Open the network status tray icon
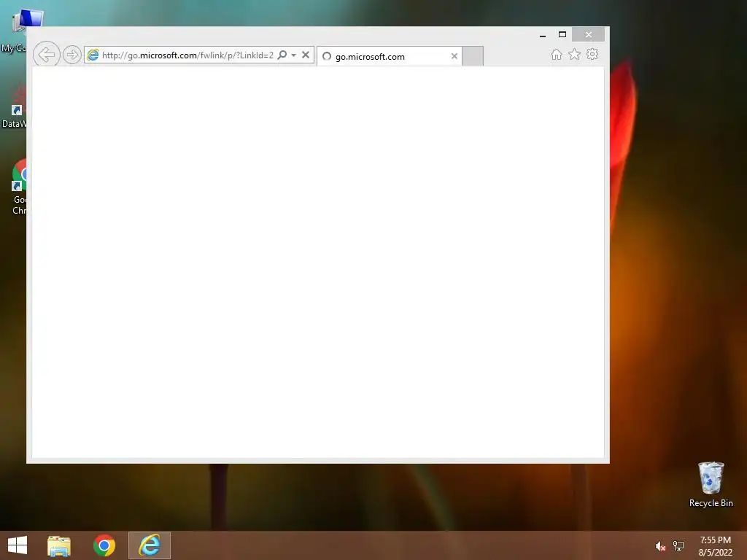Viewport: 747px width, 560px height. (x=678, y=546)
